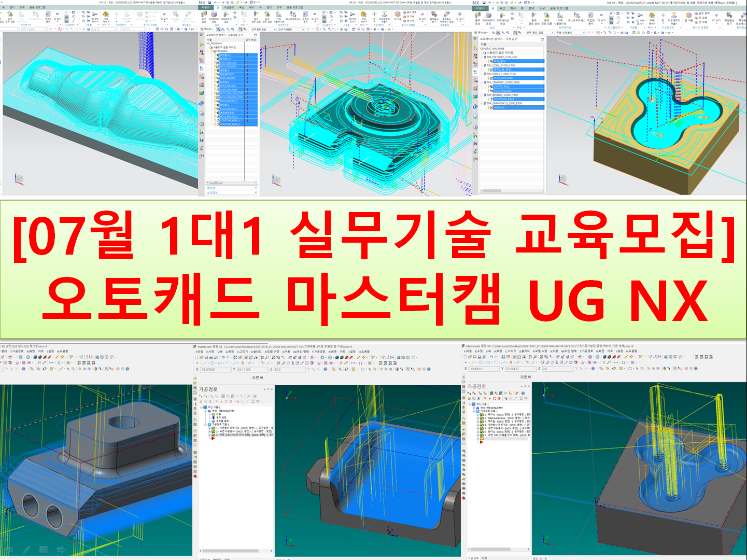Click blue help icon in bottom-right 가공경로 panel toolbar

coord(523,393)
